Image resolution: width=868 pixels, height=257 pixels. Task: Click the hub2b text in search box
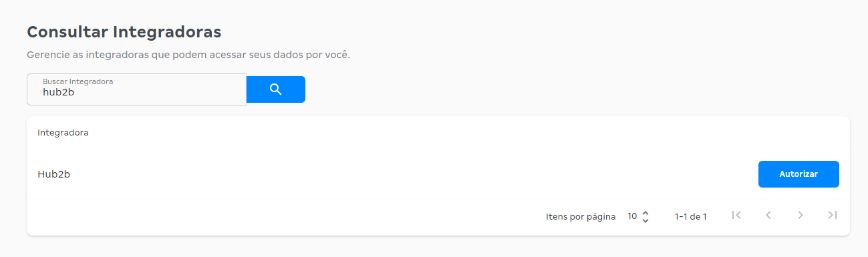[x=58, y=92]
